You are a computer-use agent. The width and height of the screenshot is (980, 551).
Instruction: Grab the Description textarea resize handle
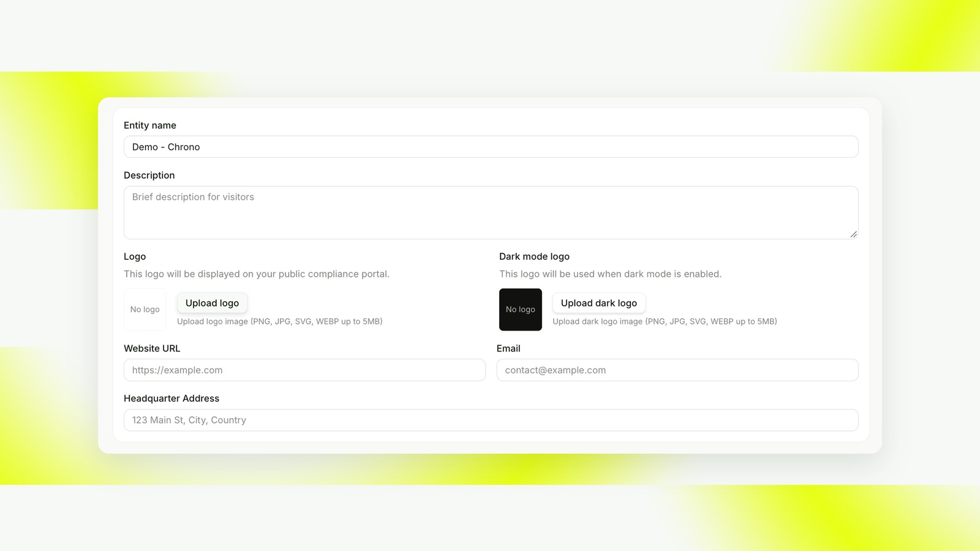[x=853, y=234]
